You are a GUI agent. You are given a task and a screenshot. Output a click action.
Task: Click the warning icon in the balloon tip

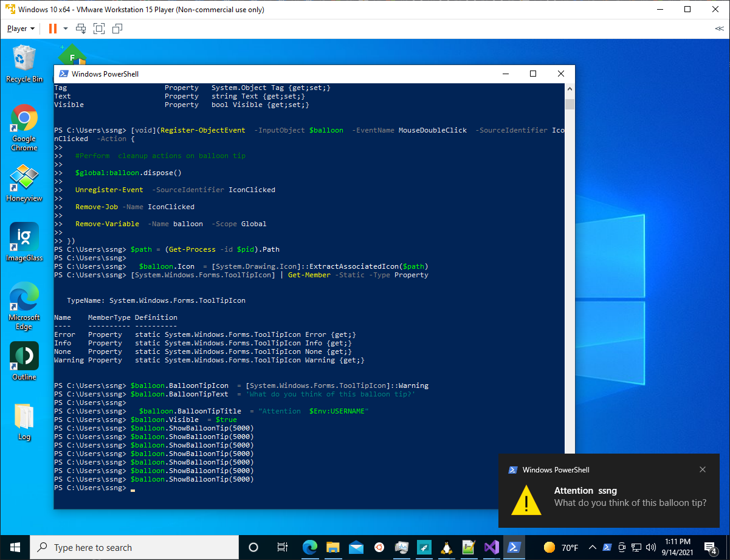[x=526, y=502]
